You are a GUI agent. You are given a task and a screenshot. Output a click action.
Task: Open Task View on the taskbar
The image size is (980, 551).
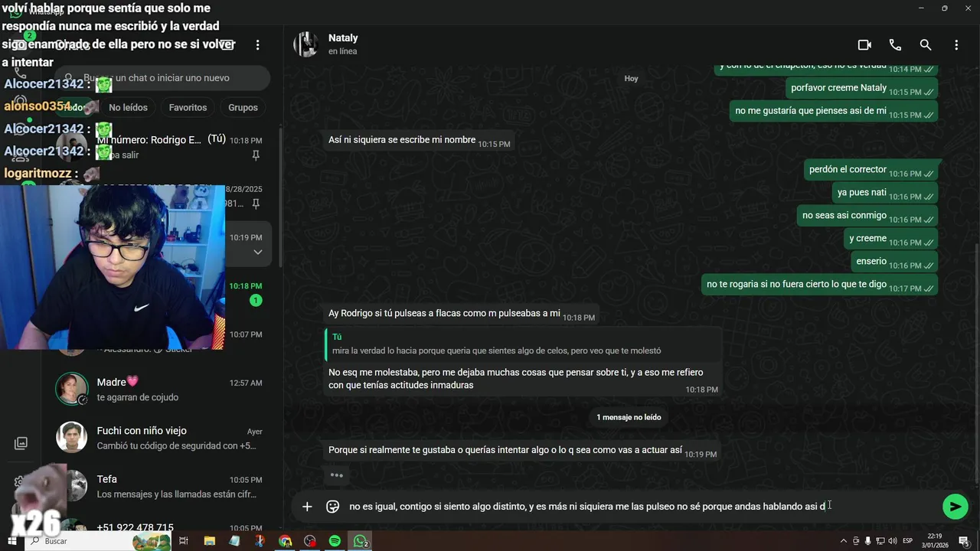pos(184,541)
